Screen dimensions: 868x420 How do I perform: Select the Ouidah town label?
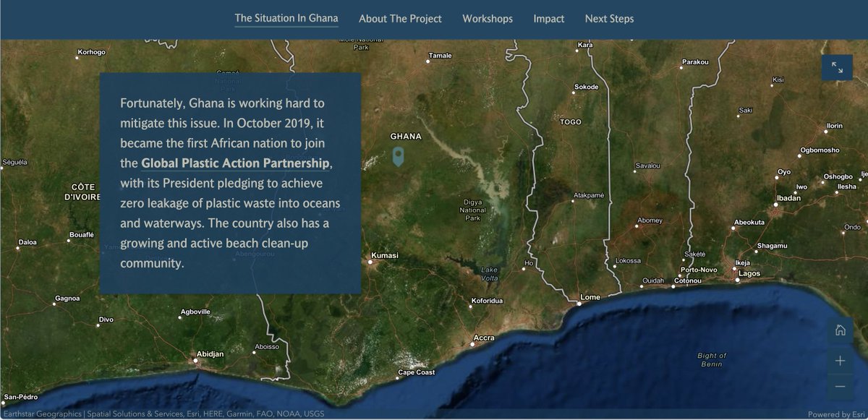pyautogui.click(x=653, y=280)
